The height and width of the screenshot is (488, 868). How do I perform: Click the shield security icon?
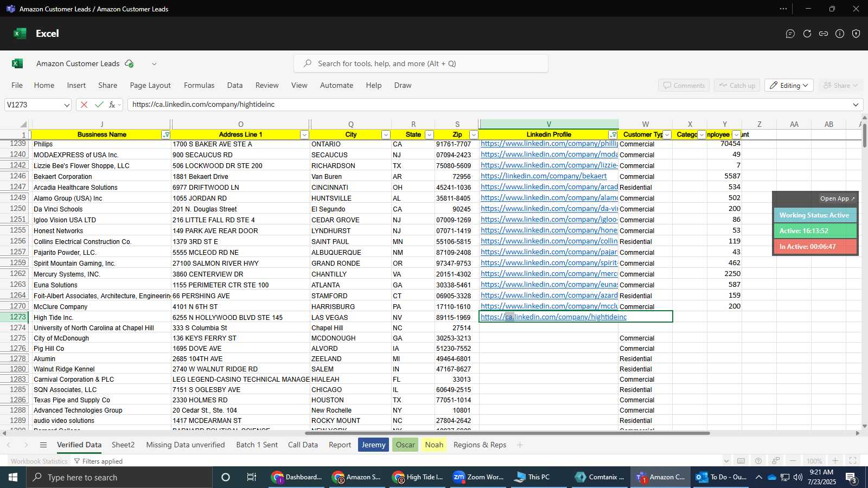(856, 34)
